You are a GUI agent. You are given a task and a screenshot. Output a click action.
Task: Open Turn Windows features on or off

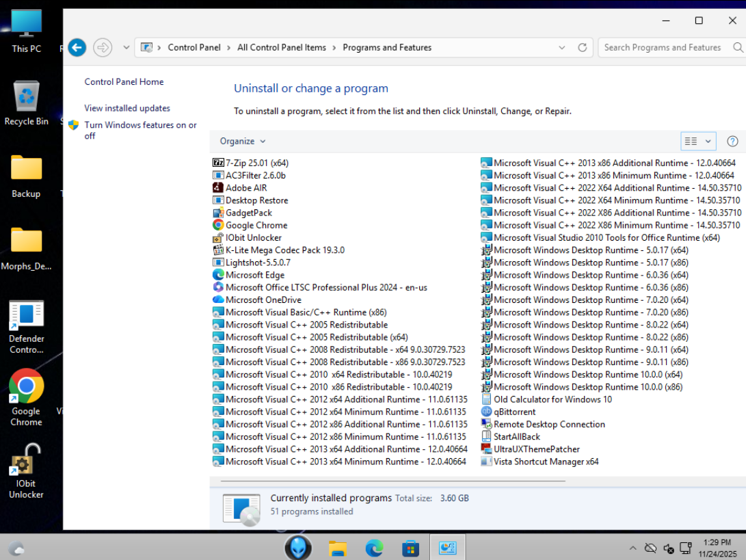point(140,131)
